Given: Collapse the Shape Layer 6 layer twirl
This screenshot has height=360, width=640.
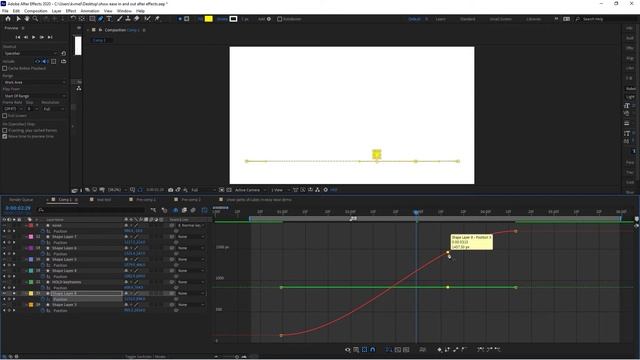Looking at the screenshot, I should 27,248.
